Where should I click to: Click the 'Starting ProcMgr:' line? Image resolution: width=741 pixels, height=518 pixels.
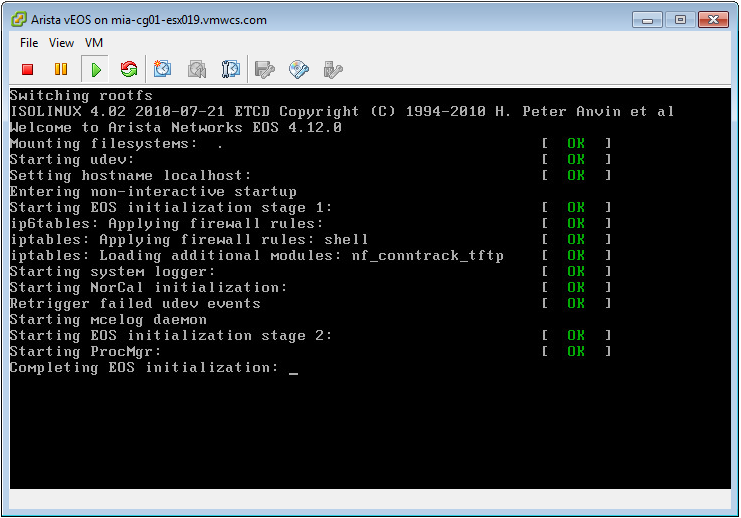tap(86, 352)
